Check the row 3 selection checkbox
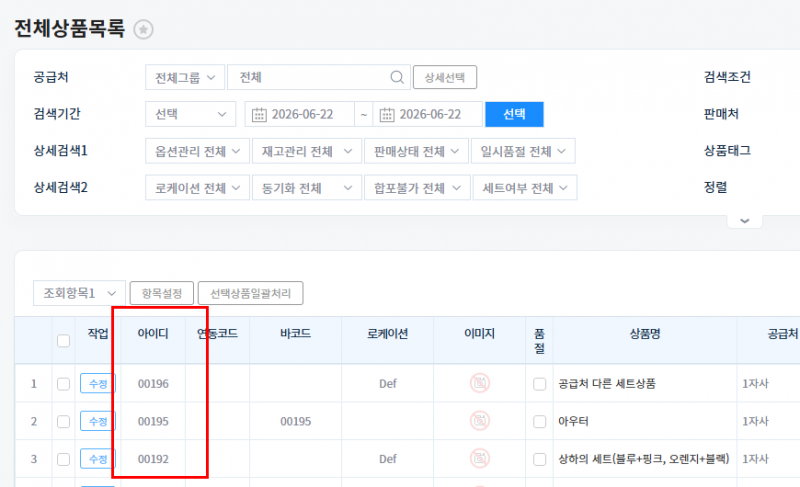The width and height of the screenshot is (800, 487). tap(63, 459)
